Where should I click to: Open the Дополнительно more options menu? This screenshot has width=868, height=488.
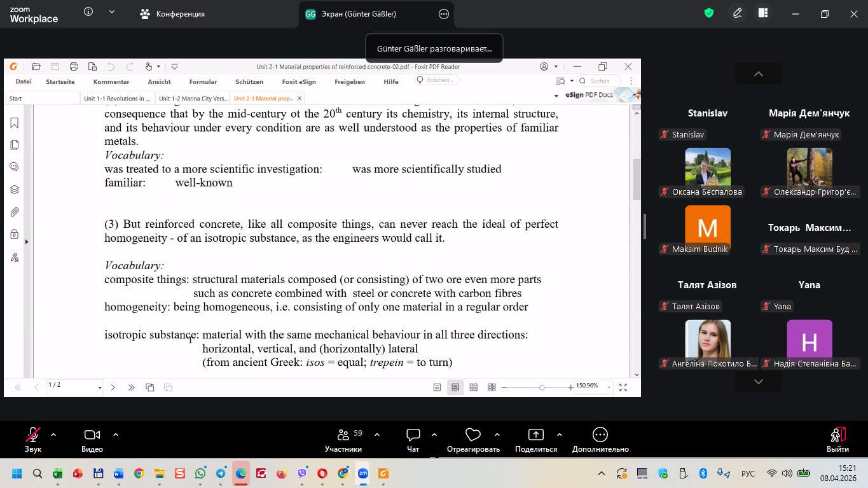click(600, 439)
